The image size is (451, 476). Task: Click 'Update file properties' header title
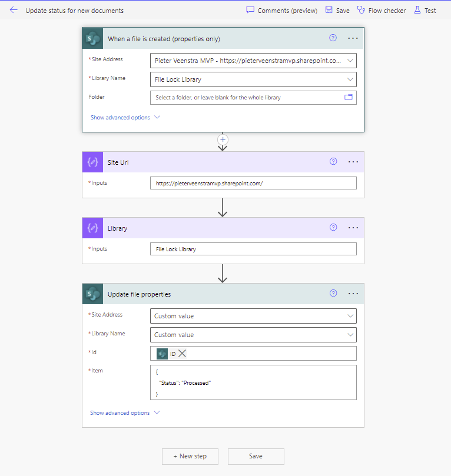139,294
